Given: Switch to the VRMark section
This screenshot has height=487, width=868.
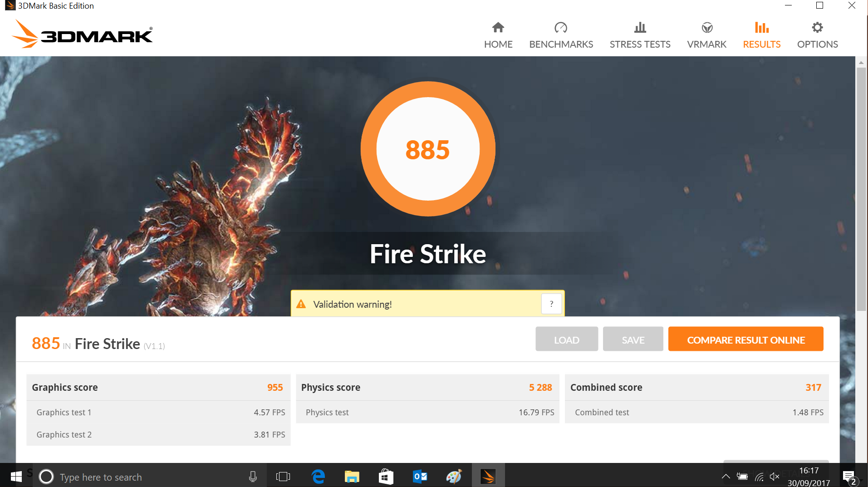Looking at the screenshot, I should (706, 35).
